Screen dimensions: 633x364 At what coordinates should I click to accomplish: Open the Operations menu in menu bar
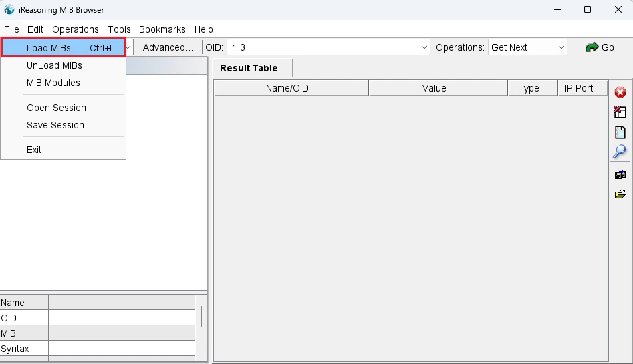[x=76, y=29]
